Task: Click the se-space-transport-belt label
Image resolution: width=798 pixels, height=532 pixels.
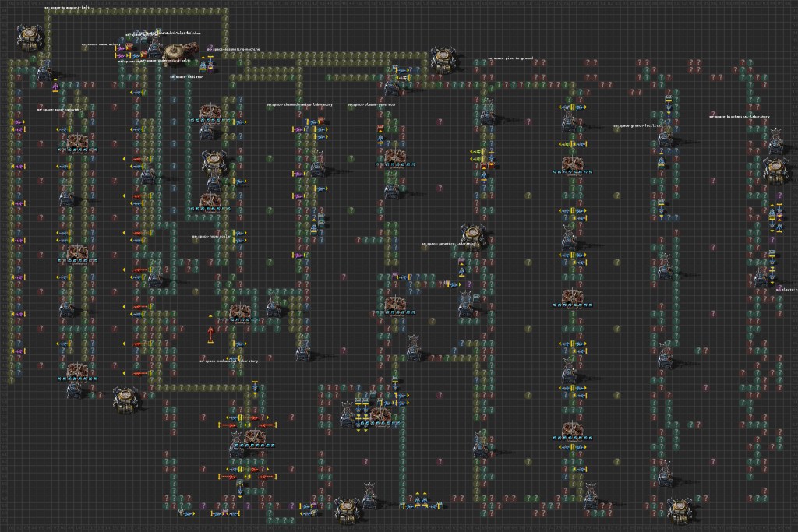Action: (x=67, y=8)
